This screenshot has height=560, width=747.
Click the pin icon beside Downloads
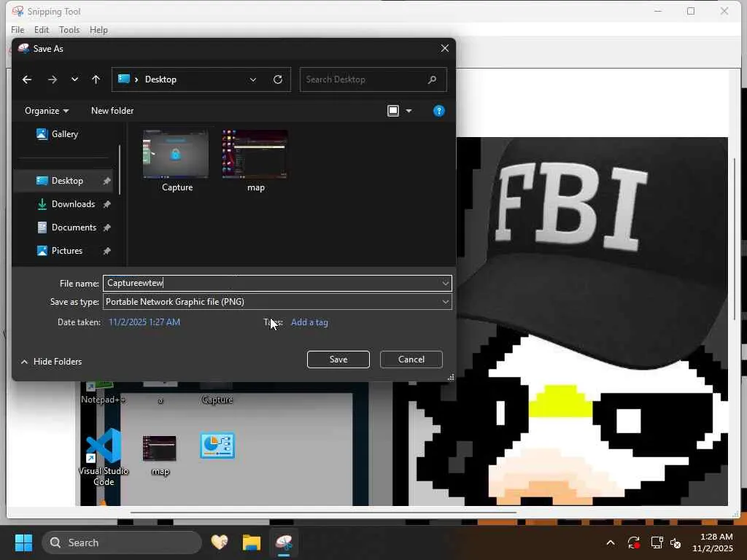click(x=107, y=204)
